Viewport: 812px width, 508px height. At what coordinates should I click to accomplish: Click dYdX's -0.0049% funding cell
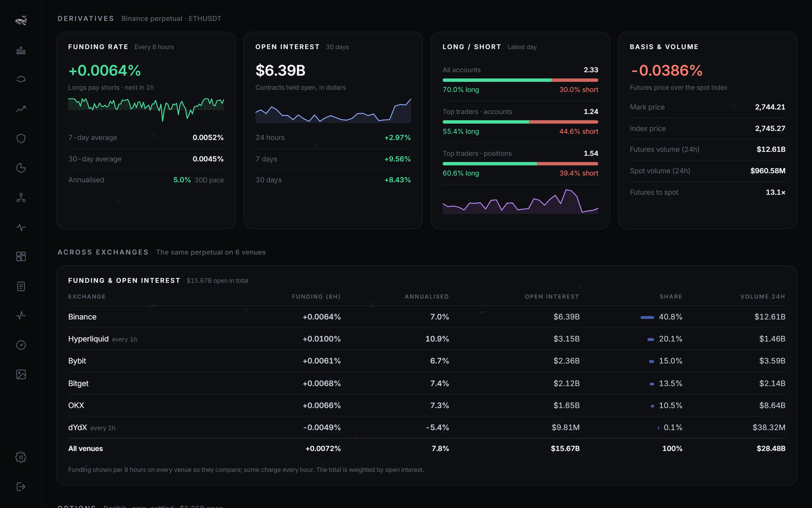tap(322, 427)
